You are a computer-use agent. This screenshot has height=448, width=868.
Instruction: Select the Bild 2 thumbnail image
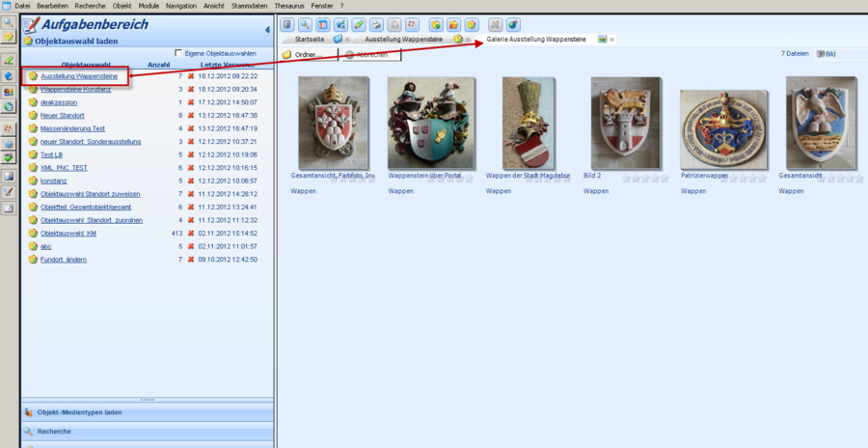(x=626, y=123)
